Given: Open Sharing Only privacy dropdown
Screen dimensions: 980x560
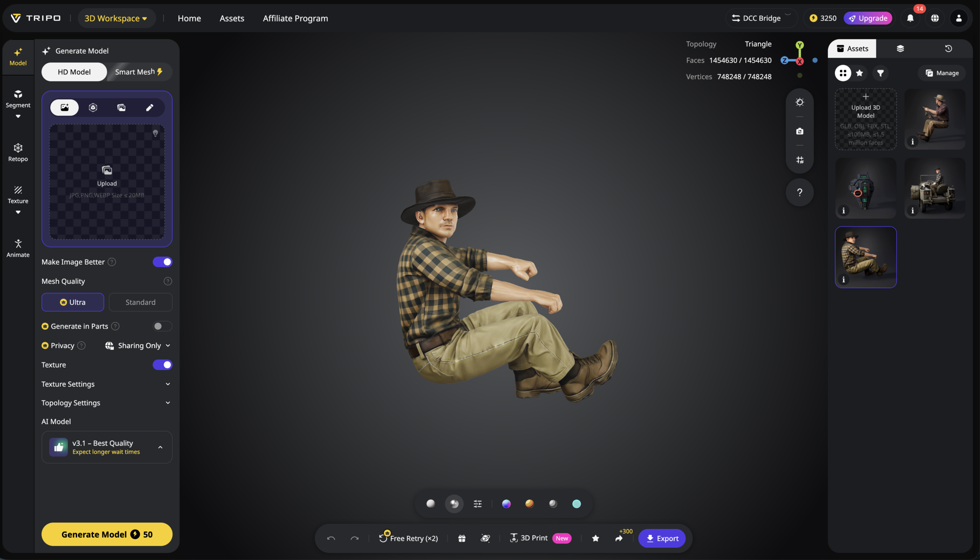Looking at the screenshot, I should [138, 345].
